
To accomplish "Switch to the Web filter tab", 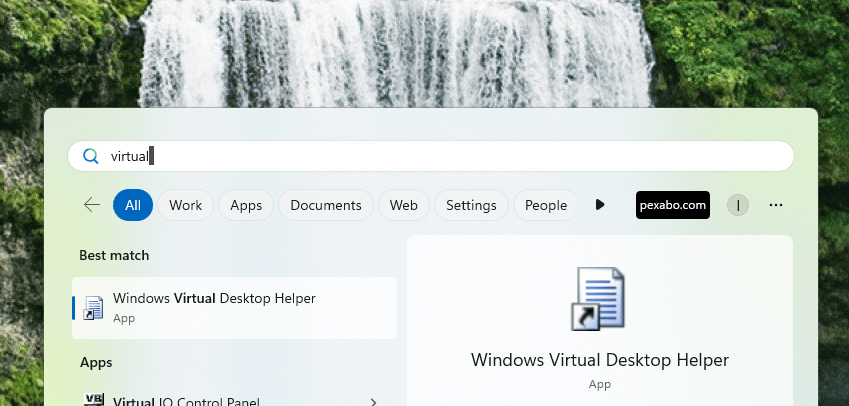I will 404,205.
